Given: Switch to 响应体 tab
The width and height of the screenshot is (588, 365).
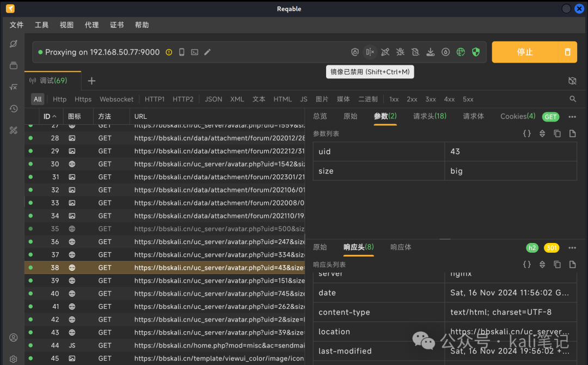Looking at the screenshot, I should tap(401, 247).
